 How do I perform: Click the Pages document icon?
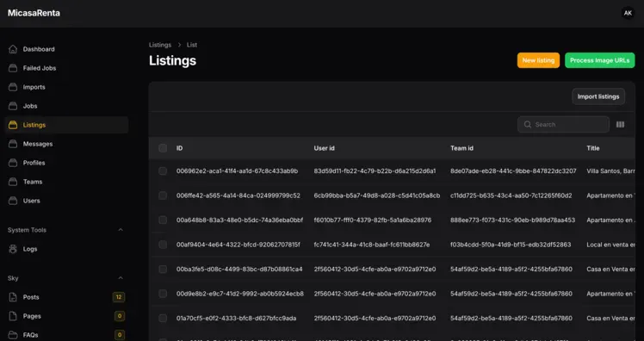[13, 316]
